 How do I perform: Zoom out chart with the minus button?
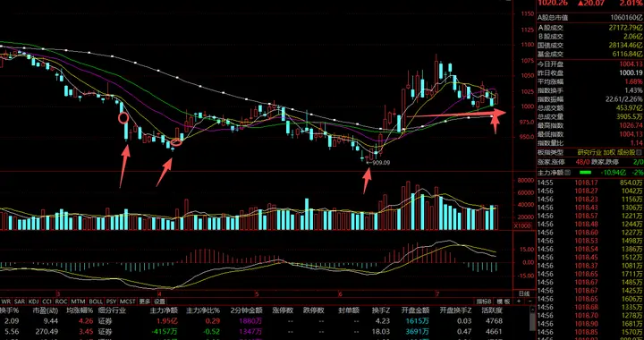(x=530, y=301)
